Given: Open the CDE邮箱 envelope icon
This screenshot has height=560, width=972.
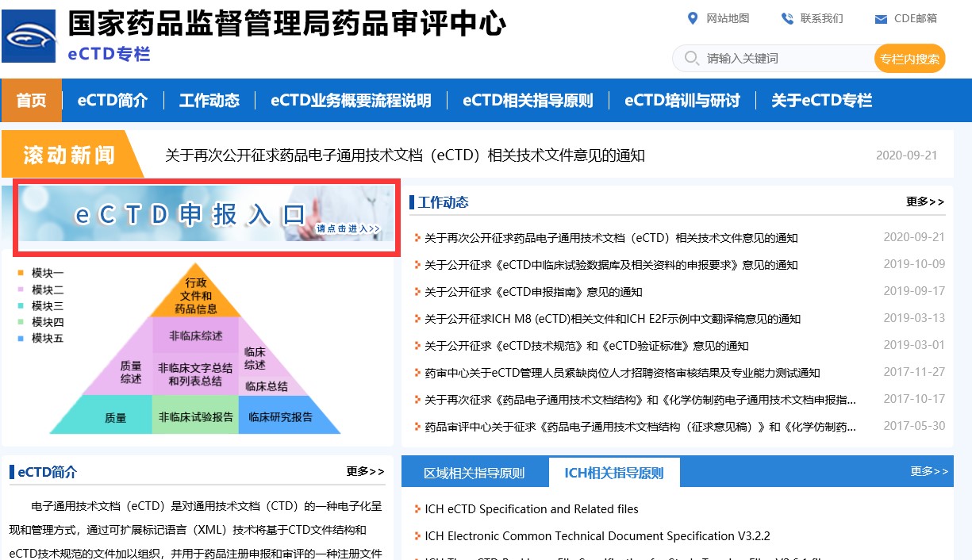Looking at the screenshot, I should pos(881,19).
